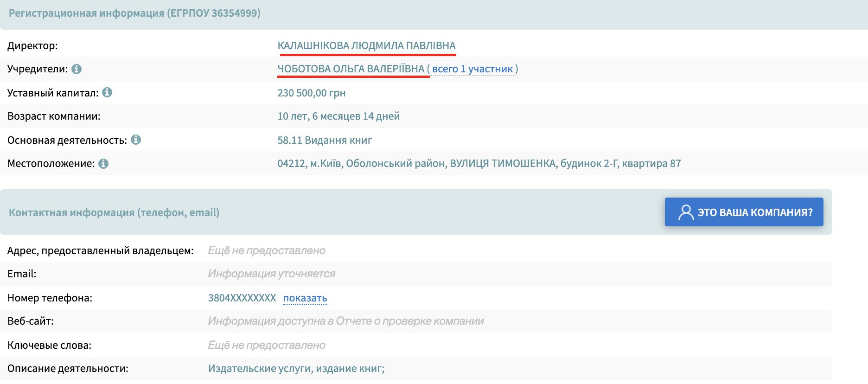This screenshot has height=384, width=868.
Task: Click company age 10 лет value
Action: [338, 116]
